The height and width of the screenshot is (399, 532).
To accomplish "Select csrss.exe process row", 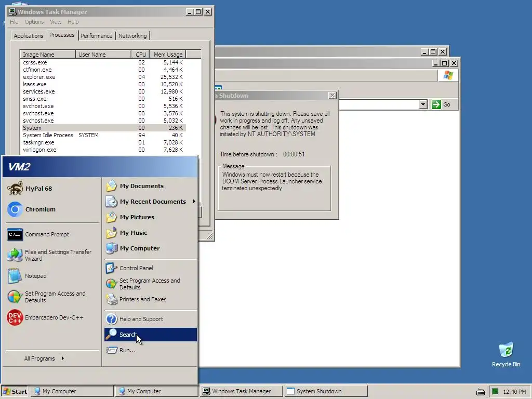I will click(x=103, y=62).
